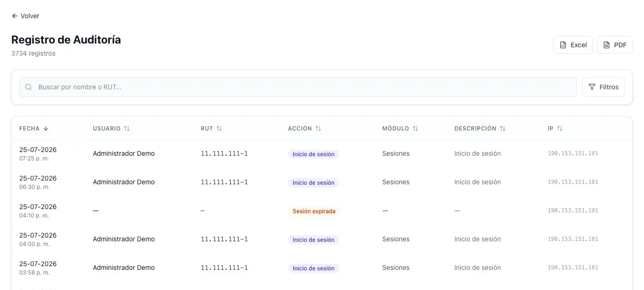Click 'Inicio de sesión' badge at 03:58 p. m.
Screen dimensions: 644x290
click(314, 268)
